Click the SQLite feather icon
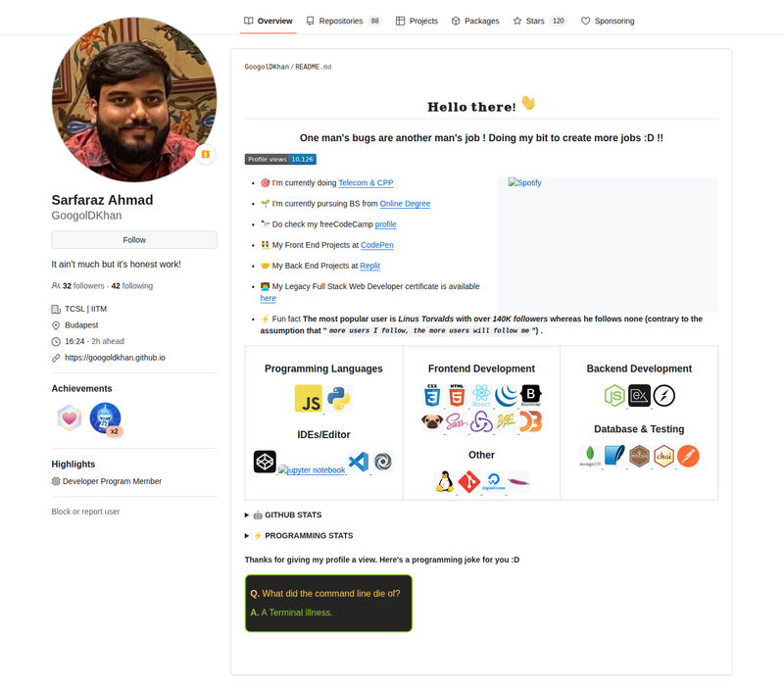 point(614,456)
